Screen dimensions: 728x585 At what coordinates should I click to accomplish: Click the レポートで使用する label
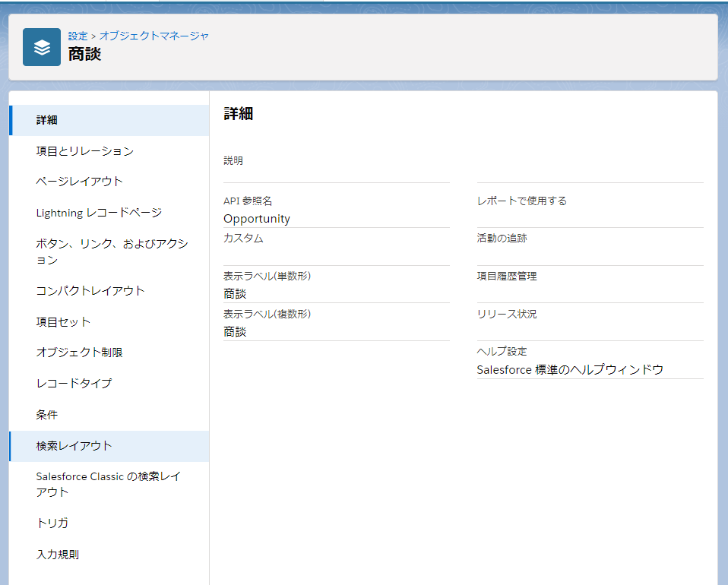pyautogui.click(x=522, y=201)
